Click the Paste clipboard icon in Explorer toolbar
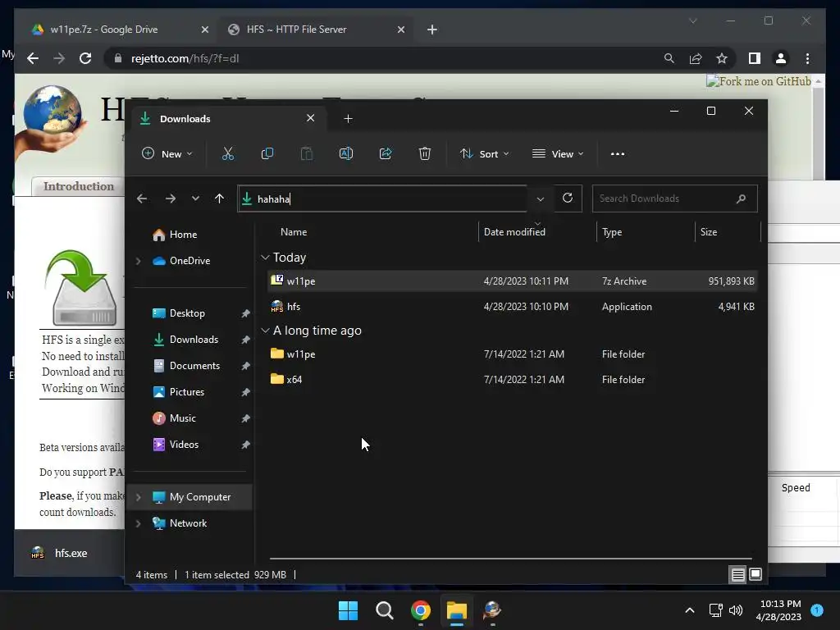 point(307,153)
